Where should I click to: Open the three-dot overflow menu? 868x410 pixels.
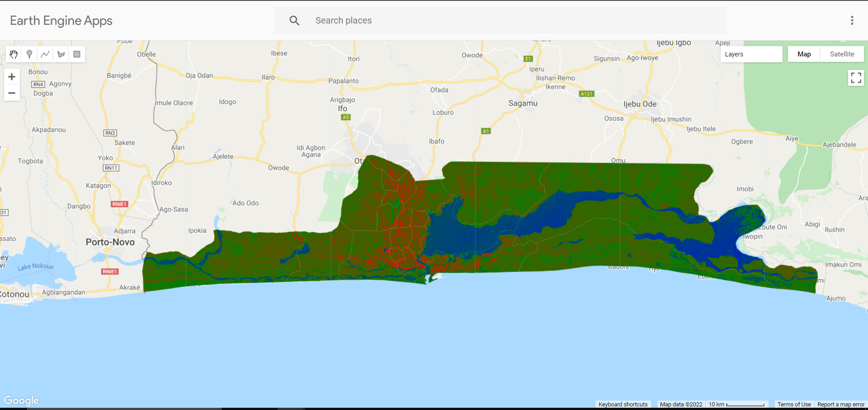point(853,20)
